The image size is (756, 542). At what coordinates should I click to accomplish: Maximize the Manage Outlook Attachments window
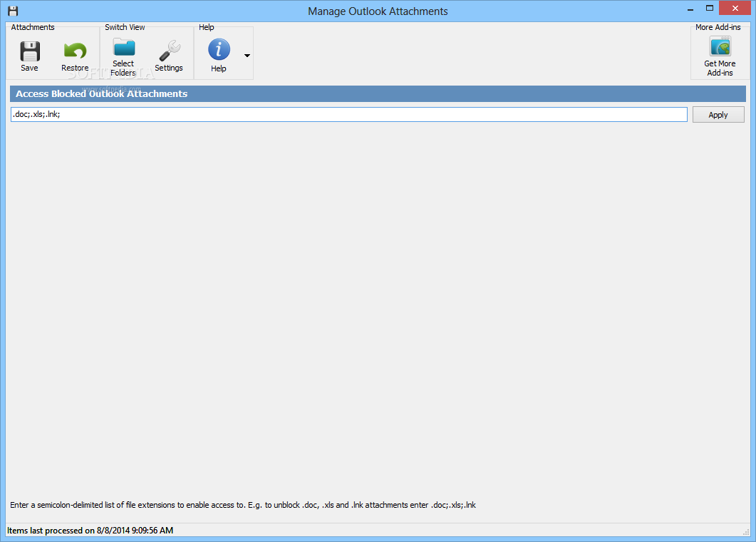coord(710,9)
